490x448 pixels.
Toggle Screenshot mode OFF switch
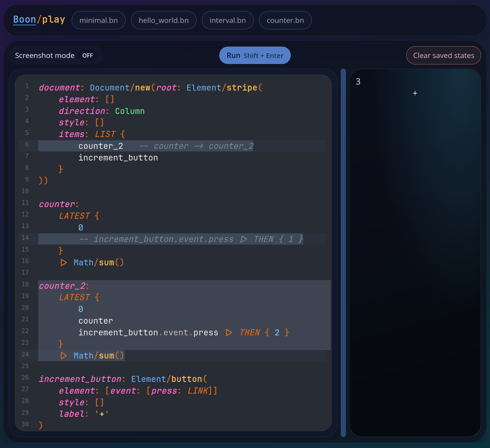(x=88, y=55)
